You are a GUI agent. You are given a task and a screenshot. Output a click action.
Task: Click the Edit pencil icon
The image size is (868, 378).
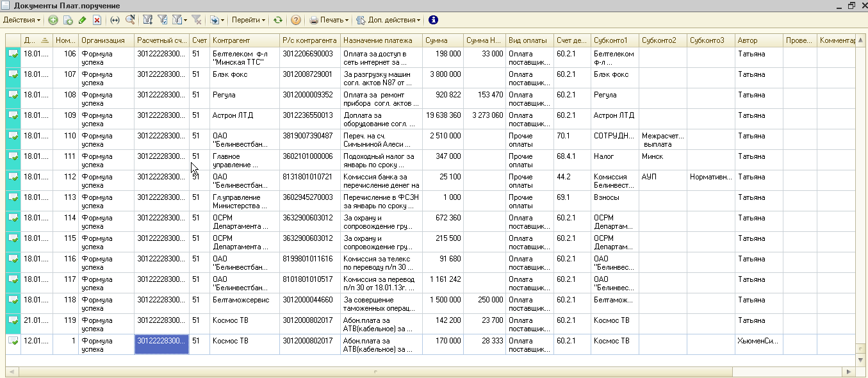pyautogui.click(x=82, y=20)
